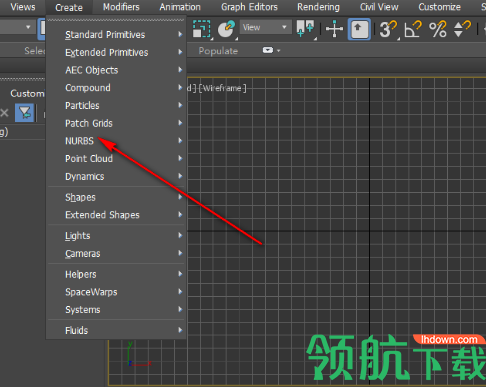The image size is (486, 387).
Task: Open dropdown arrow at toolbar left edge
Action: [x=28, y=27]
